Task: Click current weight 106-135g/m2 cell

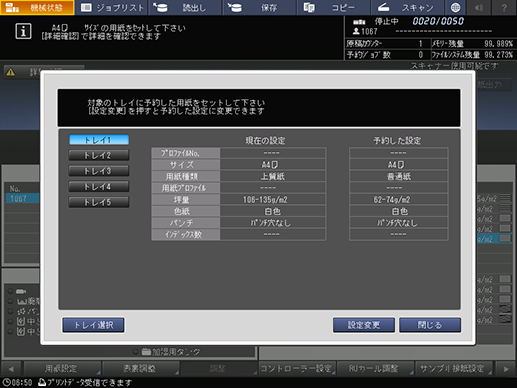Action: 273,200
